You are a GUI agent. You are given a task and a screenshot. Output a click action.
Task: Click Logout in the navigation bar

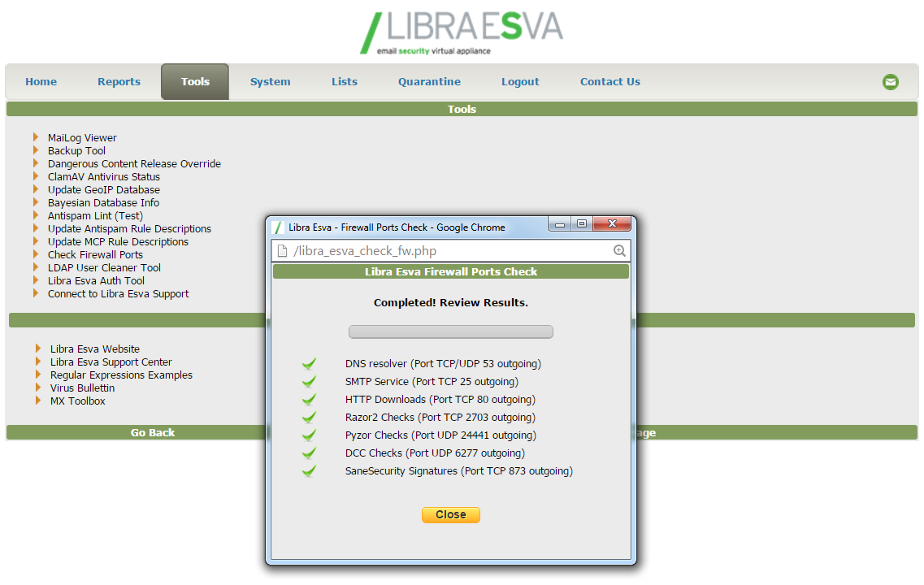pos(520,82)
